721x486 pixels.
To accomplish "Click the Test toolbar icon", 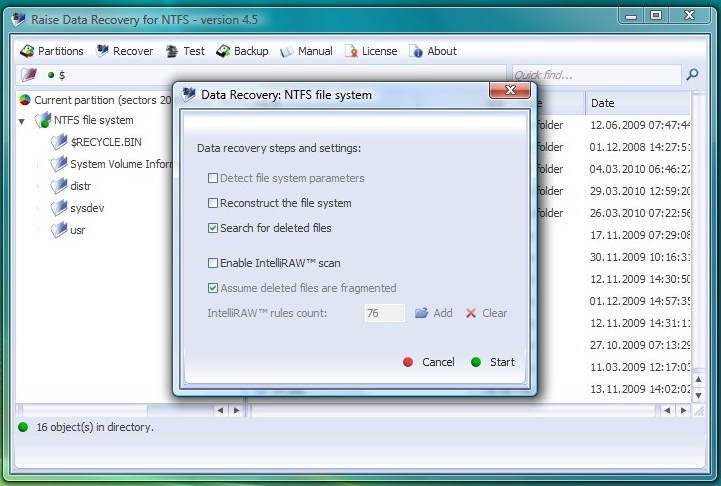I will pos(172,51).
